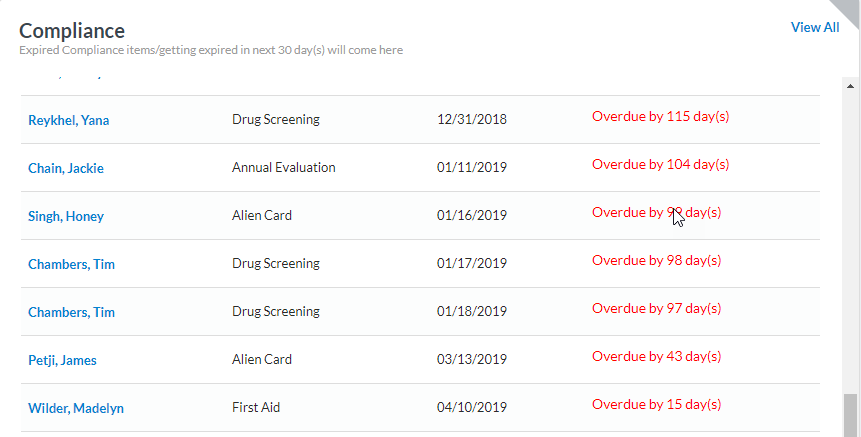Select the Annual Evaluation item

coord(283,168)
